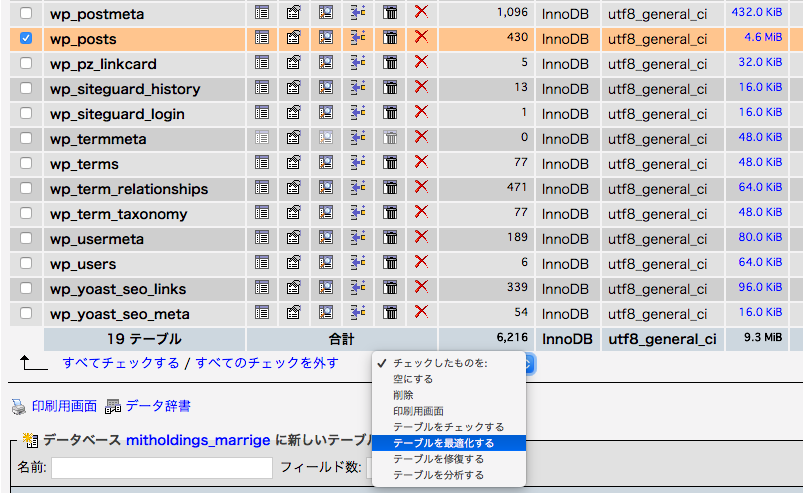
Task: Click red X drop icon for wp_pz_linkcard
Action: point(421,64)
